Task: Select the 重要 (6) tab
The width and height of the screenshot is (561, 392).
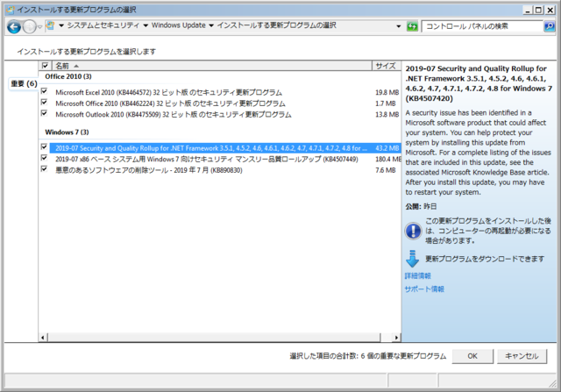Action: click(24, 84)
